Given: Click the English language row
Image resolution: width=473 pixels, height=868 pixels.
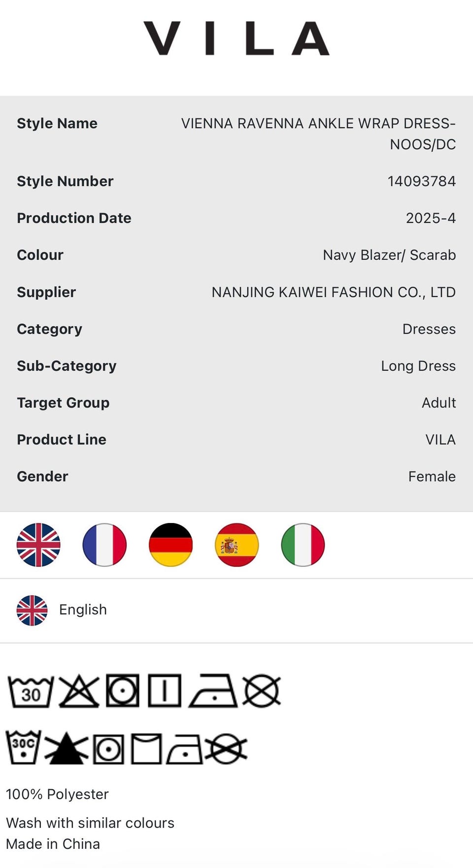Looking at the screenshot, I should pyautogui.click(x=236, y=610).
